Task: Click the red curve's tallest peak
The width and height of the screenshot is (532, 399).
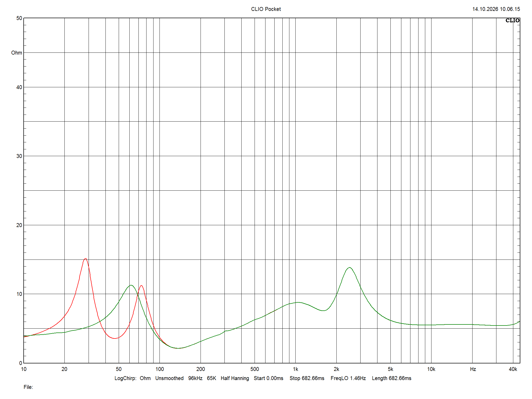Action: tap(85, 259)
